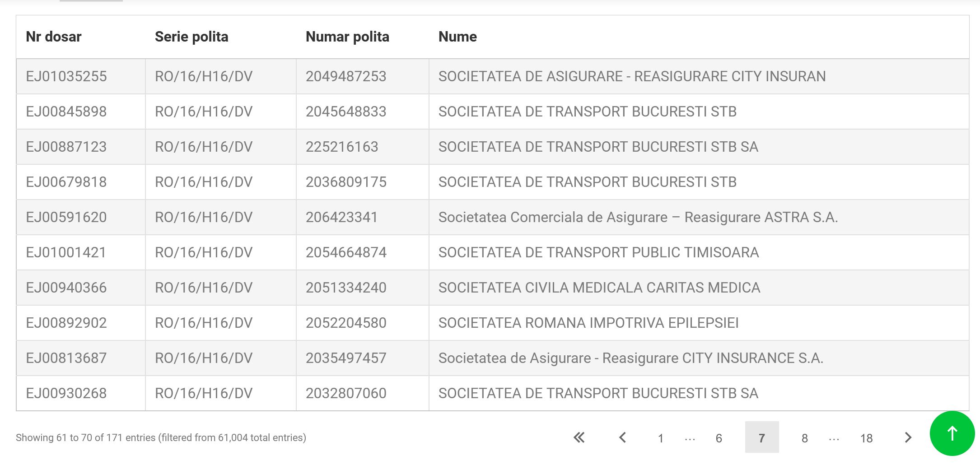Open page 8 of the table
980x465 pixels.
[x=804, y=438]
